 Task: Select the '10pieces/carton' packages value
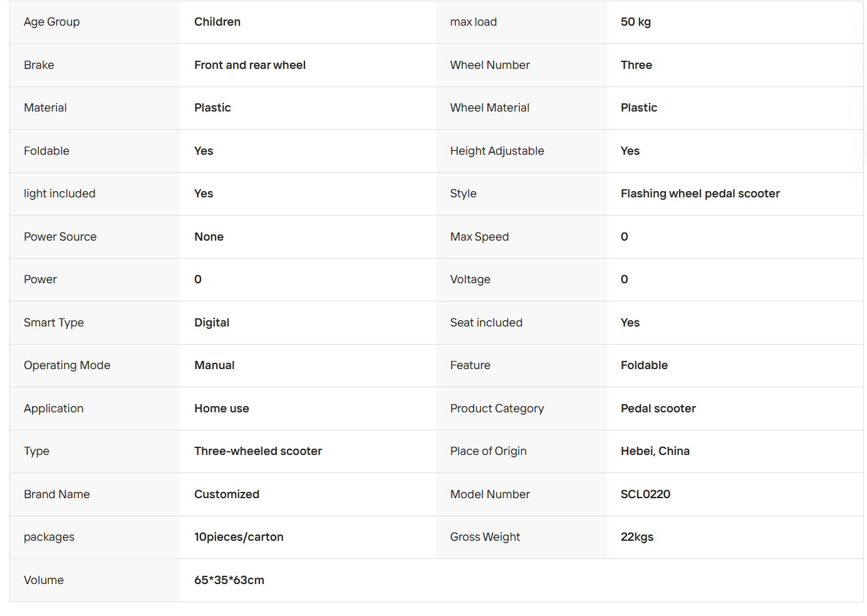pos(238,537)
